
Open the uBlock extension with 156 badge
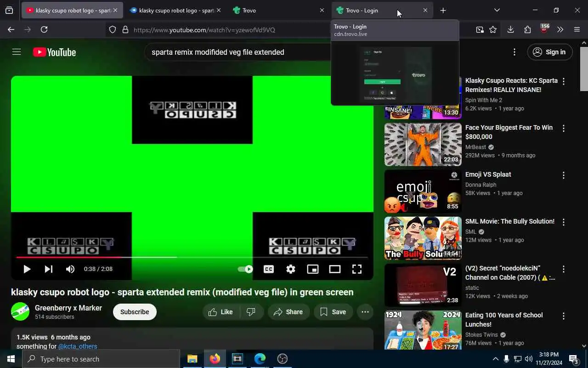click(544, 29)
